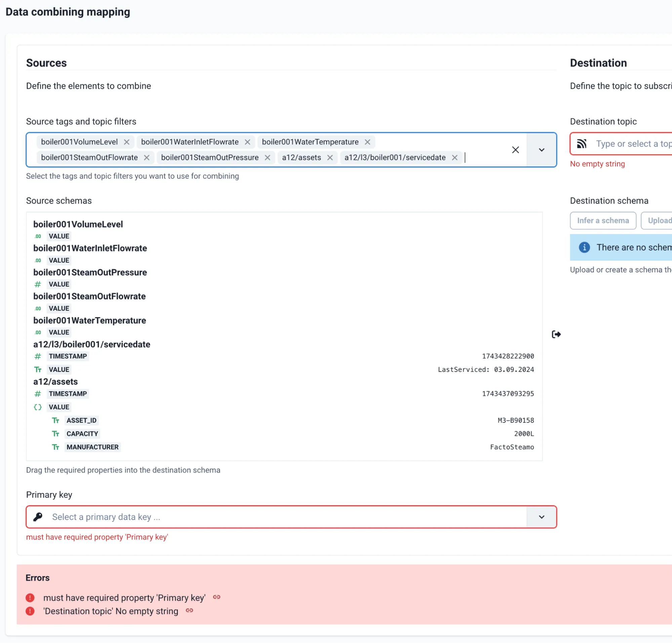Screen dimensions: 672x643
Task: Select VALUE under boiler001WaterInletFlowrate
Action: coord(59,261)
